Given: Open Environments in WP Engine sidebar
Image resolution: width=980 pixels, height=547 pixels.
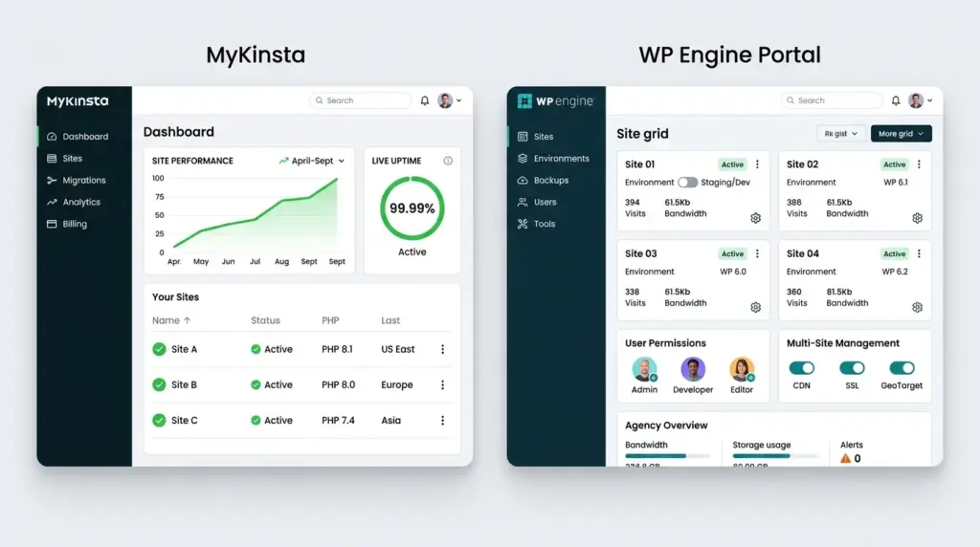Looking at the screenshot, I should click(x=556, y=158).
